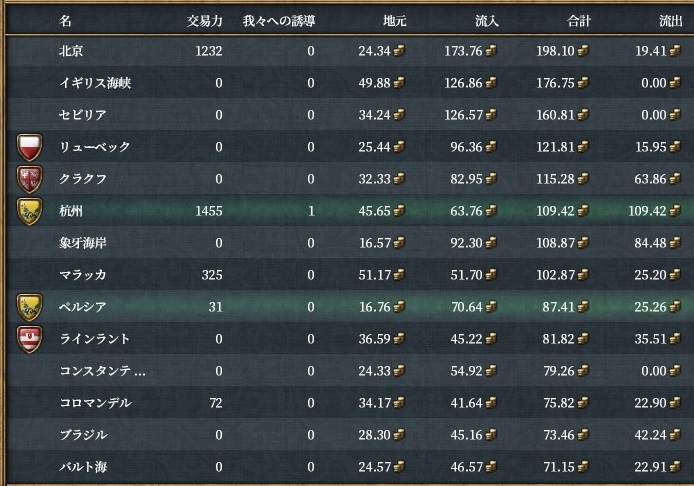
Task: Select the セビリア trade node entry
Action: coord(82,115)
